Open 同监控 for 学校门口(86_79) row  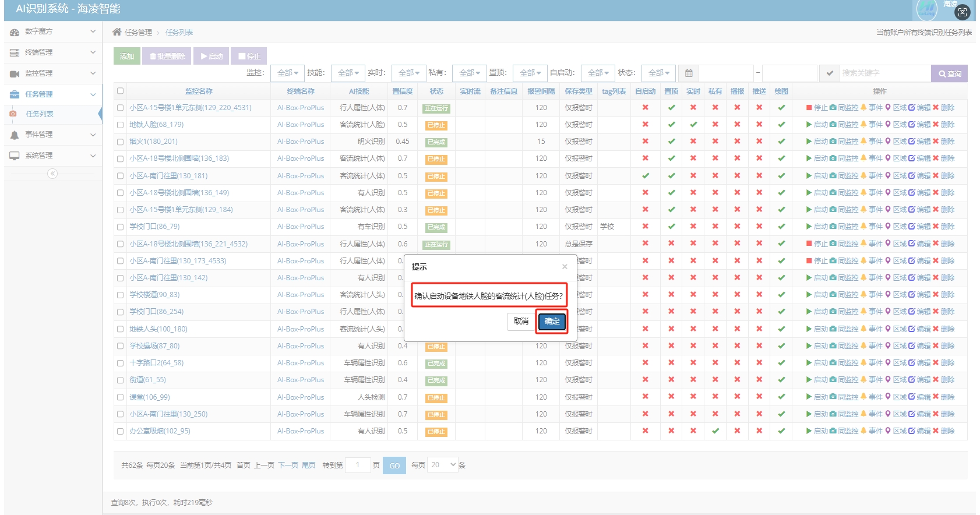pyautogui.click(x=844, y=227)
